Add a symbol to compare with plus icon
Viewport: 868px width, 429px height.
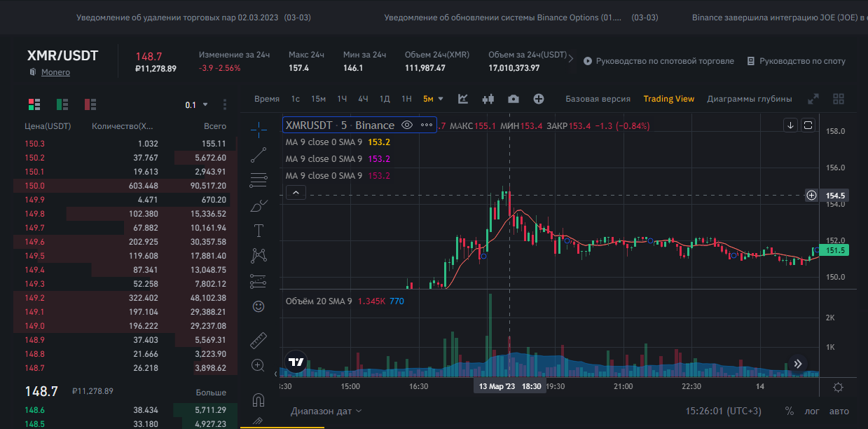tap(539, 99)
